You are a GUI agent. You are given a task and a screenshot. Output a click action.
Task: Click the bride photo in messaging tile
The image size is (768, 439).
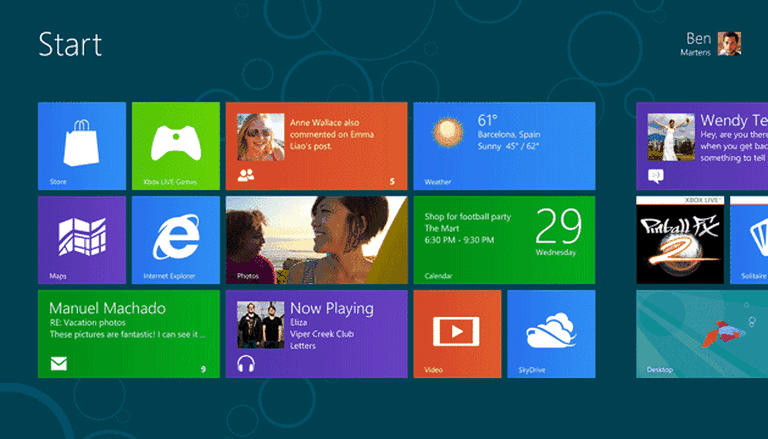click(671, 137)
